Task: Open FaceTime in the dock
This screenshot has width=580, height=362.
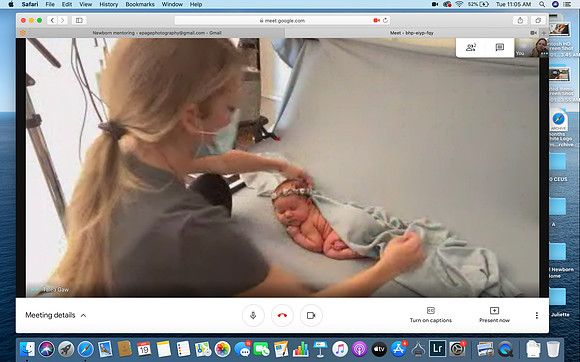Action: (262, 349)
